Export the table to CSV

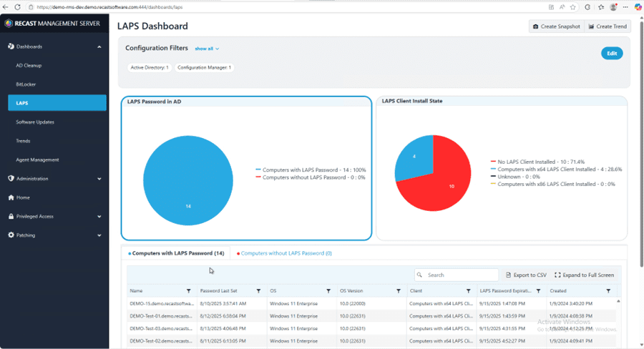click(526, 275)
